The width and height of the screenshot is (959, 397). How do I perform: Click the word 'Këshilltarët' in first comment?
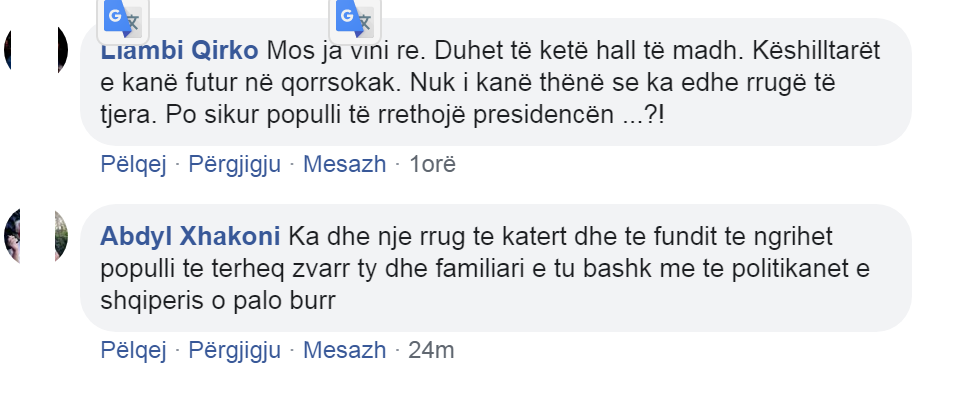tap(816, 51)
